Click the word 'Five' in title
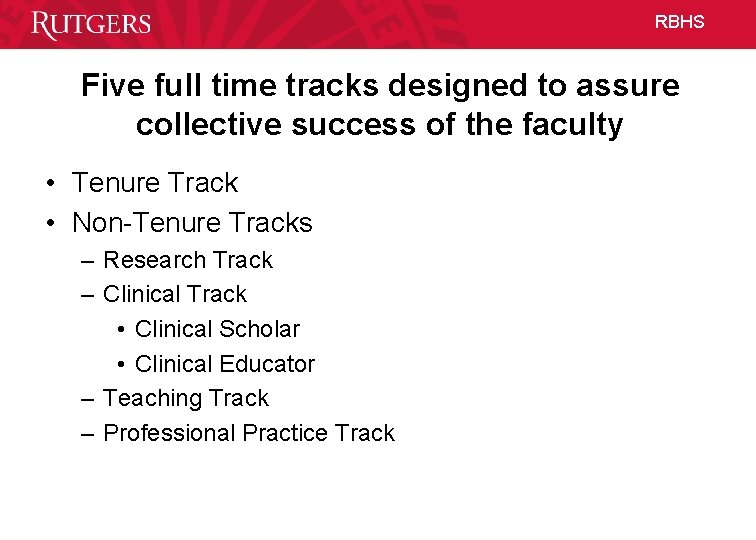 [113, 85]
